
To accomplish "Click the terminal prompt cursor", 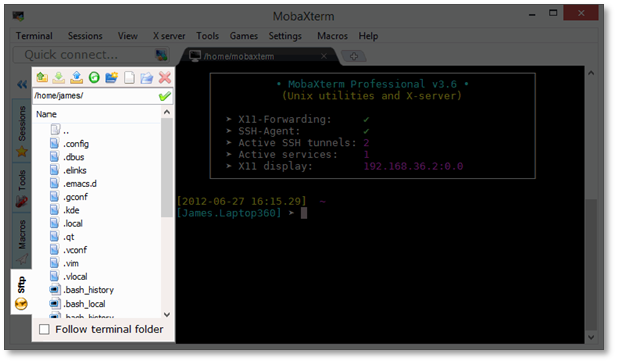I will (x=304, y=213).
